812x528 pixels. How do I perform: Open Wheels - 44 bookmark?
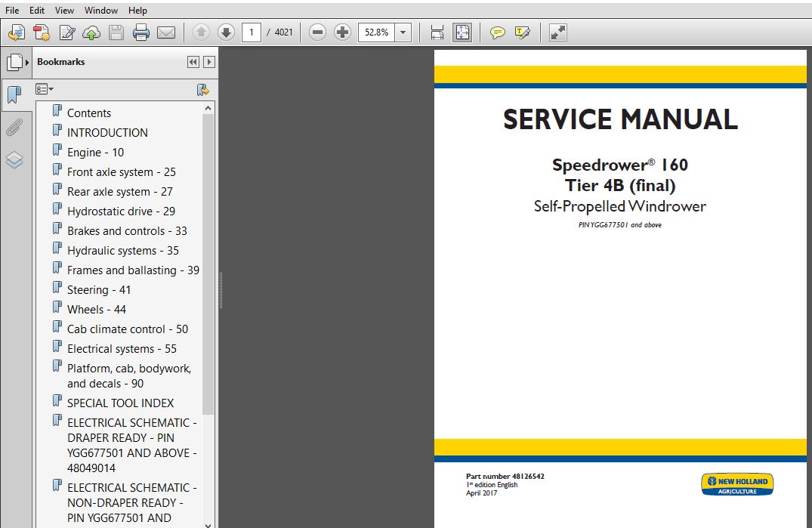coord(97,310)
